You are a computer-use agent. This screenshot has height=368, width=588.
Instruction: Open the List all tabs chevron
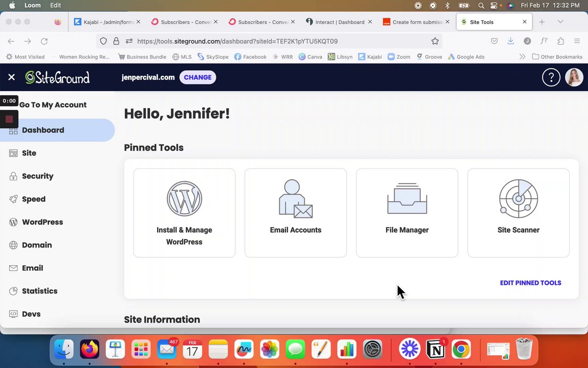[x=560, y=22]
